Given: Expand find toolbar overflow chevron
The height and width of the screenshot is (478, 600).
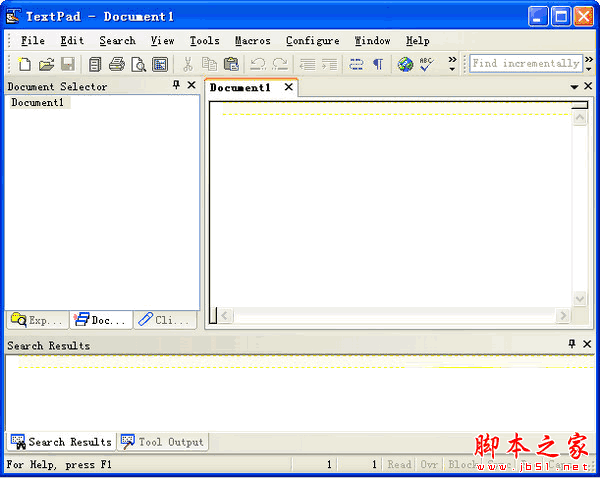Looking at the screenshot, I should point(589,64).
